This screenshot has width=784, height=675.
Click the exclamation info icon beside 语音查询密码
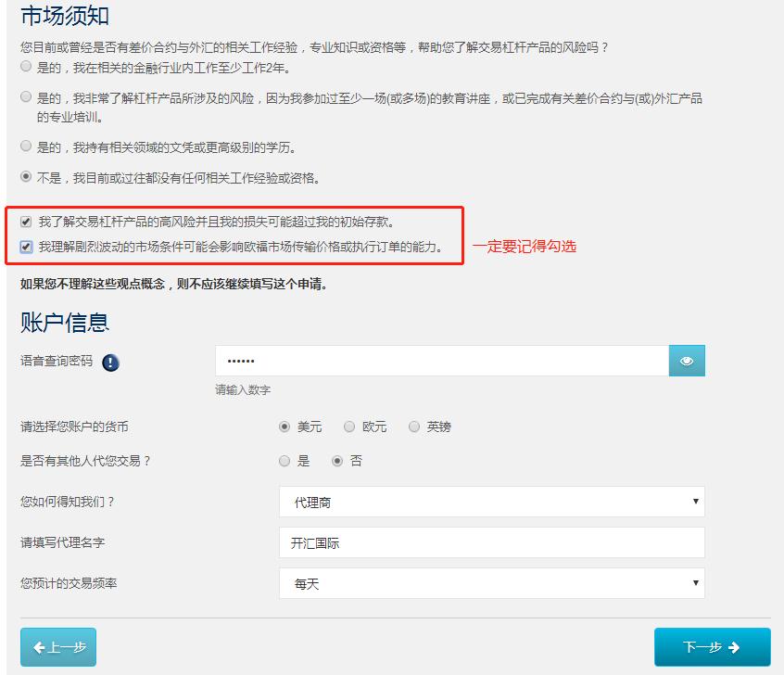(x=109, y=362)
